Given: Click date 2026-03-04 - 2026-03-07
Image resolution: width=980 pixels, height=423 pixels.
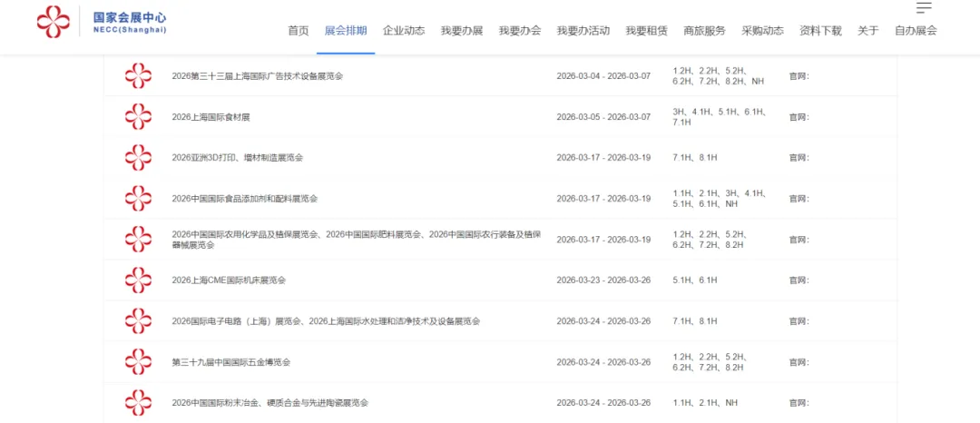Looking at the screenshot, I should (603, 76).
